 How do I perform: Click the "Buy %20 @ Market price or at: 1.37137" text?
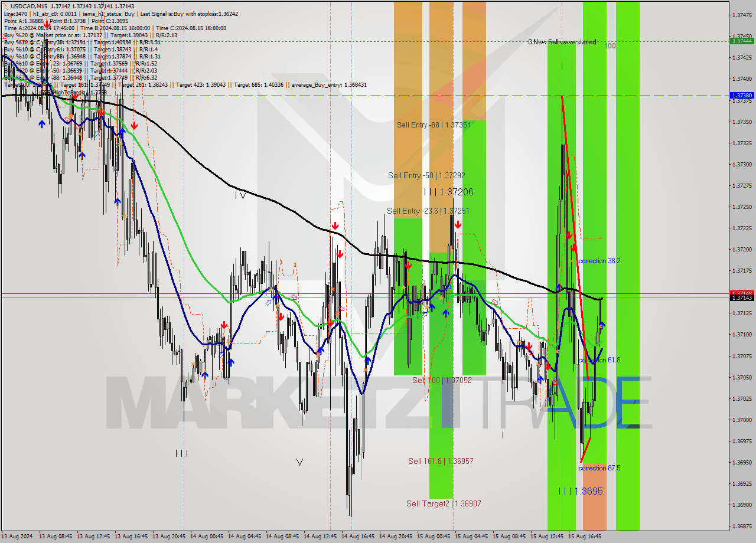coord(53,35)
